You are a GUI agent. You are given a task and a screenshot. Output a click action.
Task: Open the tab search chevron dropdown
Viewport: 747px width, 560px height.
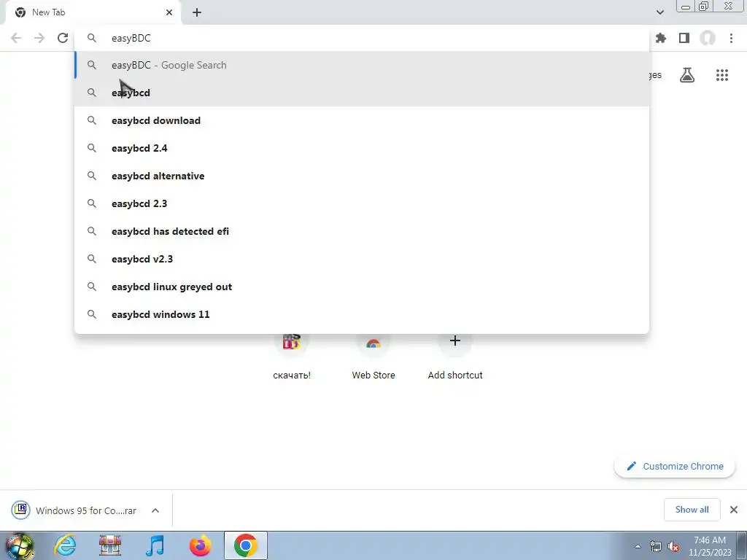tap(659, 12)
